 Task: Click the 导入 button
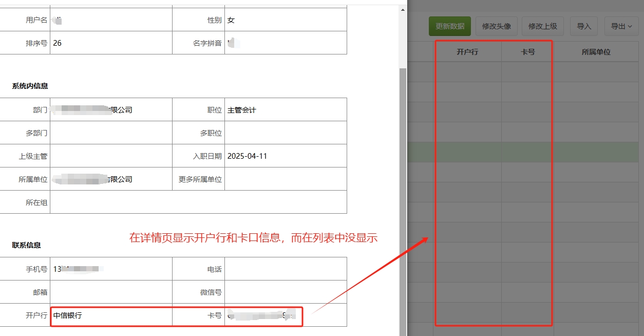click(x=584, y=26)
